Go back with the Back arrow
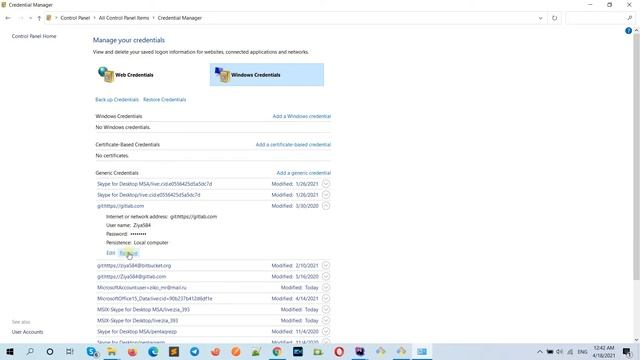 [8, 18]
